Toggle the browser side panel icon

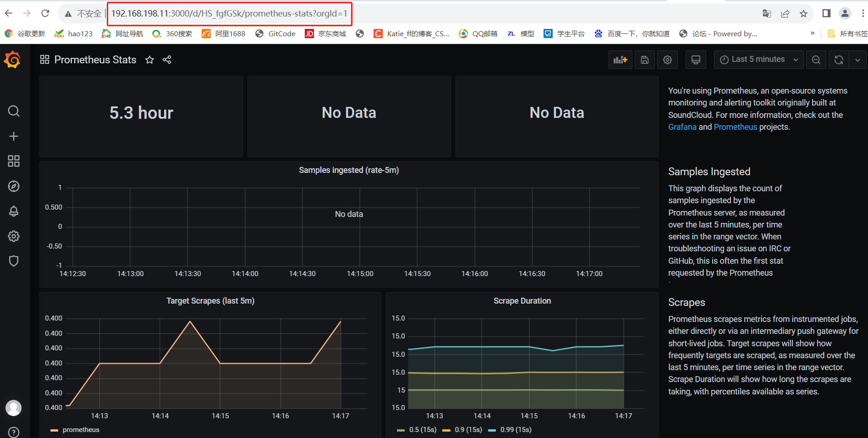[x=826, y=13]
